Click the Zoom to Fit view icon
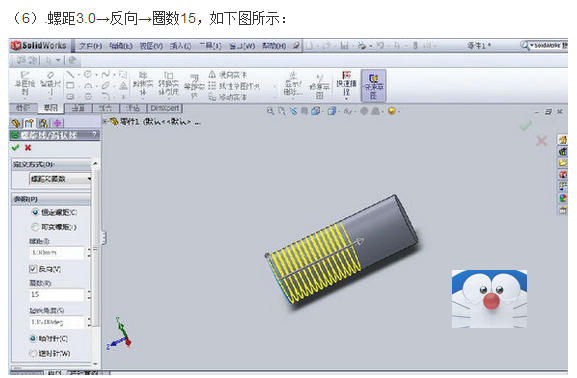Image resolution: width=577 pixels, height=378 pixels. (270, 111)
